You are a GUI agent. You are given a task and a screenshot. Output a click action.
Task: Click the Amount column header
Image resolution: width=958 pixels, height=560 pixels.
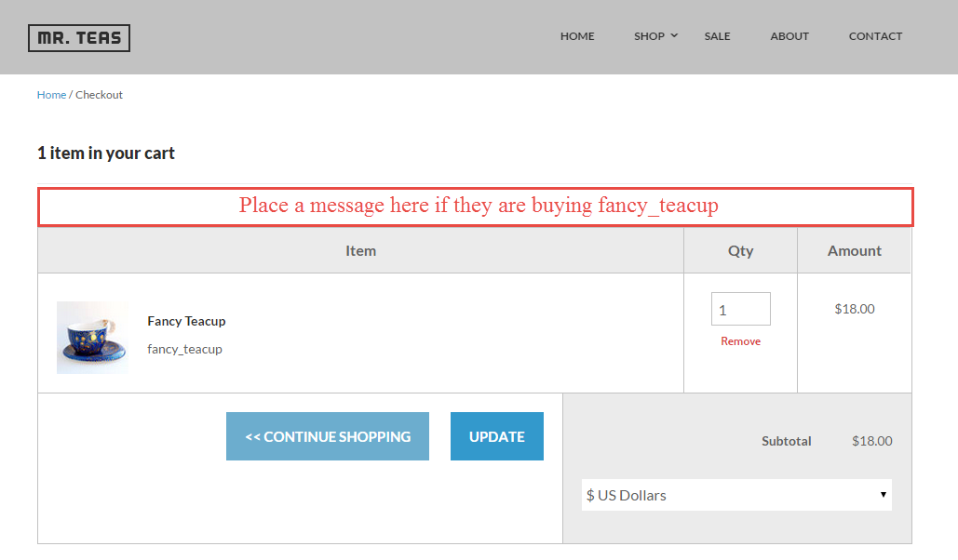854,250
